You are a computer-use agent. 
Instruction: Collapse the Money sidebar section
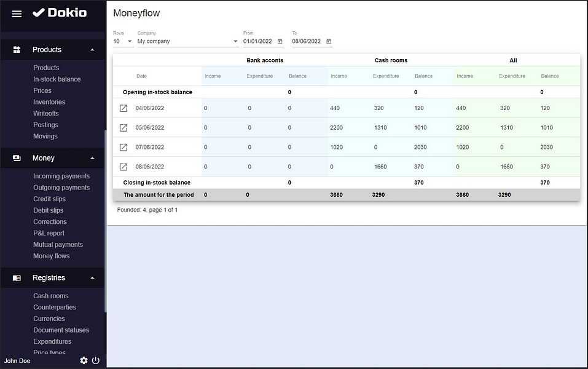92,158
